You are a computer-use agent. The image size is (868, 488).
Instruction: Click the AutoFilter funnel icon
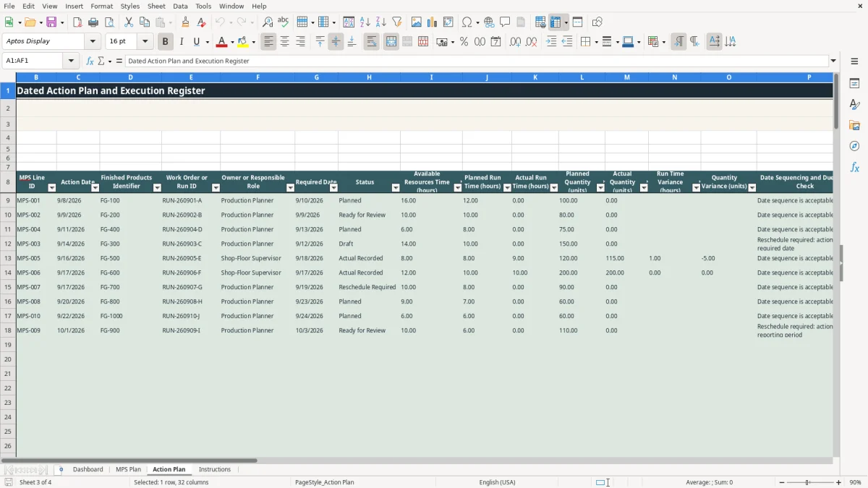point(396,22)
